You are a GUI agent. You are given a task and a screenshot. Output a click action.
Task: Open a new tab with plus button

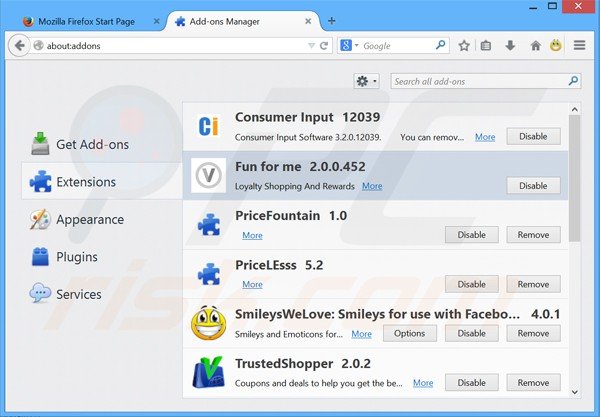[332, 21]
